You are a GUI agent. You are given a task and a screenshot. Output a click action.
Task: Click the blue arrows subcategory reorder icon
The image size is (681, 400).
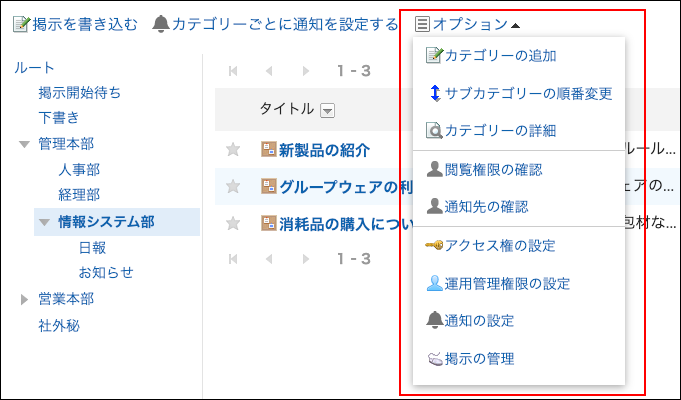433,93
